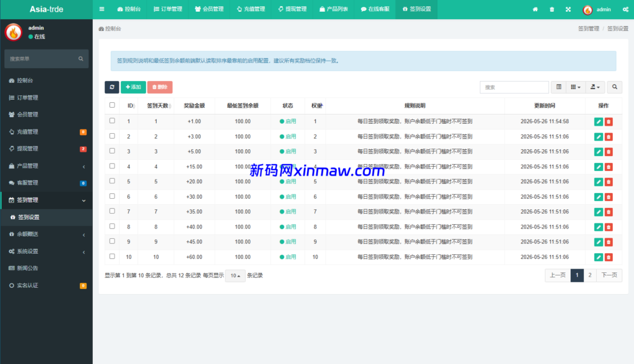Edit the row with reward +35.00
This screenshot has height=364, width=634.
(599, 212)
